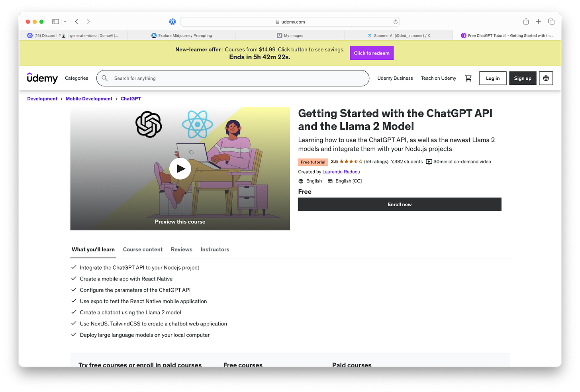580x392 pixels.
Task: Play the course preview video
Action: point(180,169)
